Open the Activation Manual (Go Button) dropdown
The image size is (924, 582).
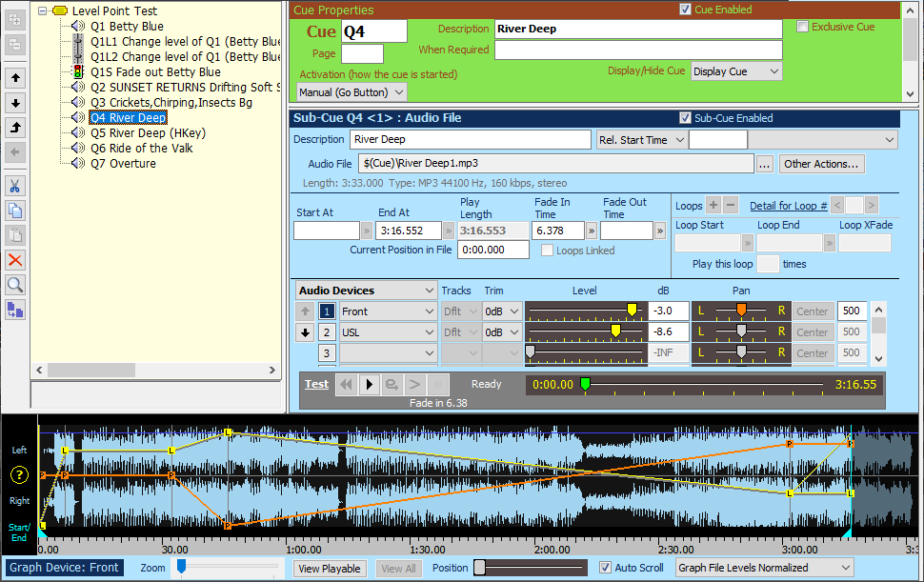[352, 92]
